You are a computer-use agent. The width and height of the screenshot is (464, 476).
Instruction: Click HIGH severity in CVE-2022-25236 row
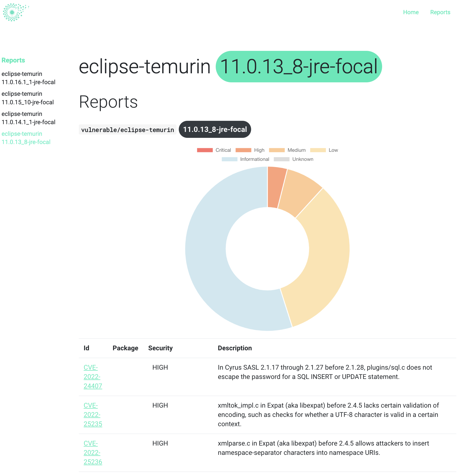click(x=160, y=443)
